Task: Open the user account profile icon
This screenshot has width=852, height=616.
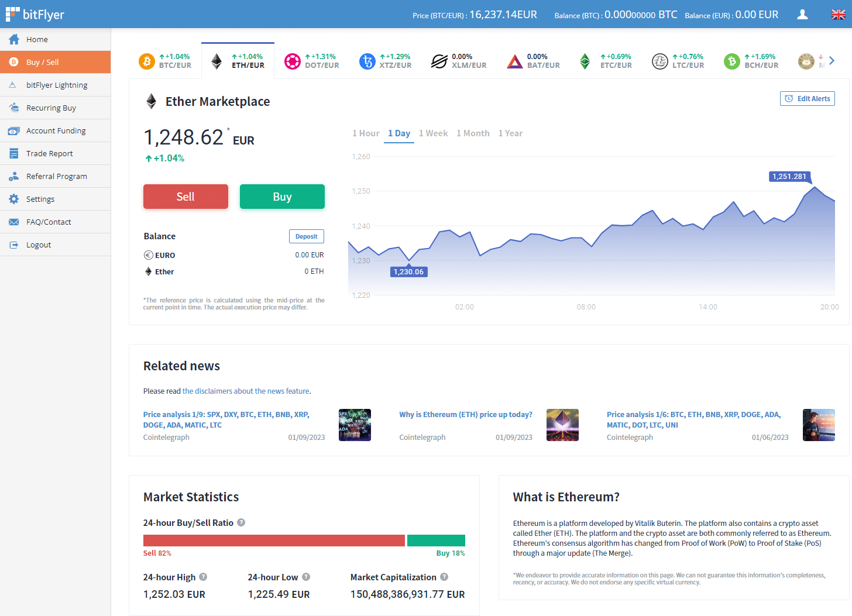Action: (802, 15)
